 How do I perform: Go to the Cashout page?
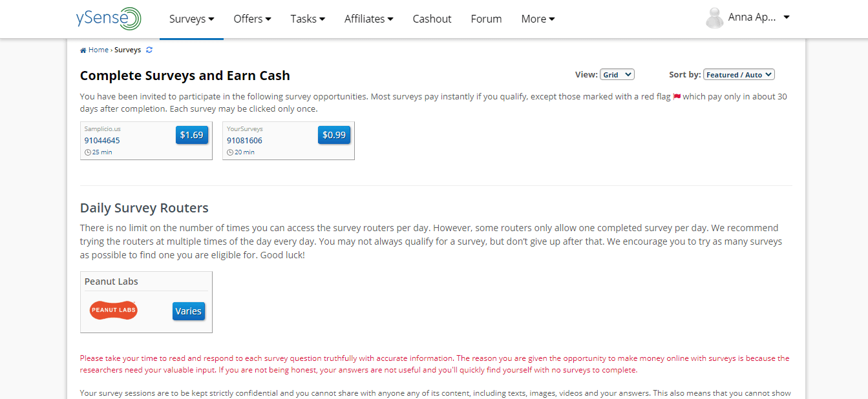click(x=432, y=19)
